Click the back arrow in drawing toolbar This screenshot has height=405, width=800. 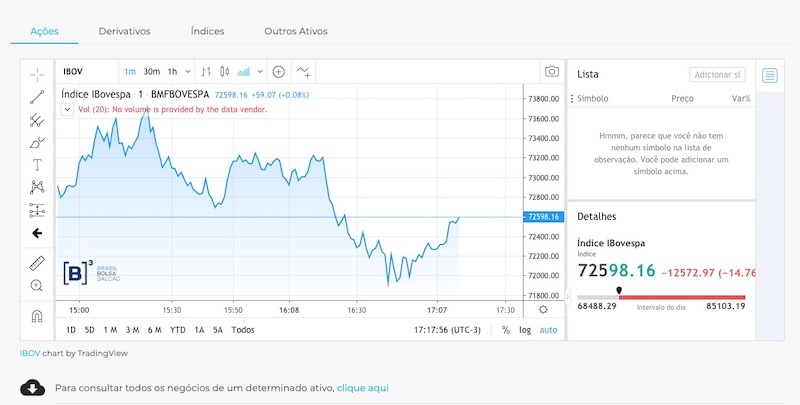coord(37,233)
